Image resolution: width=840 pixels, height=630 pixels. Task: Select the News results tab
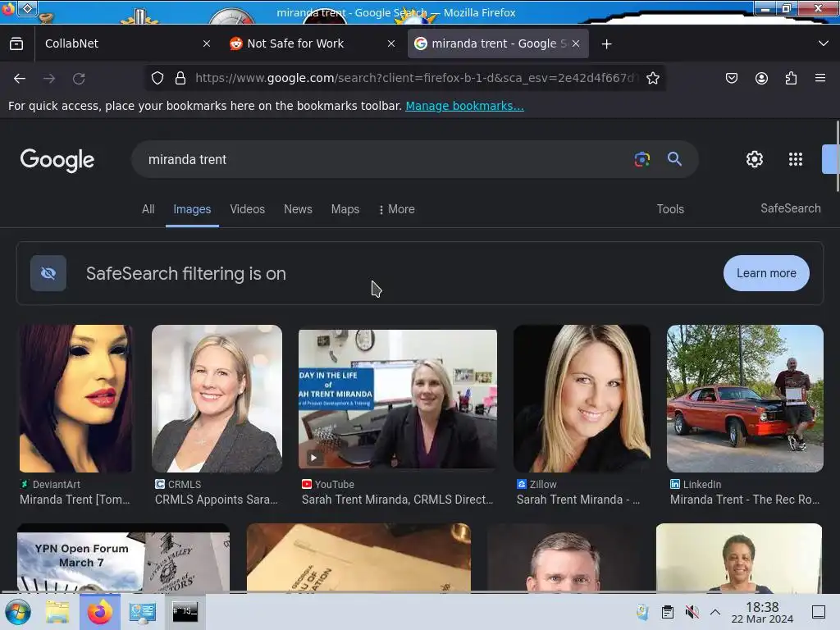(x=298, y=209)
